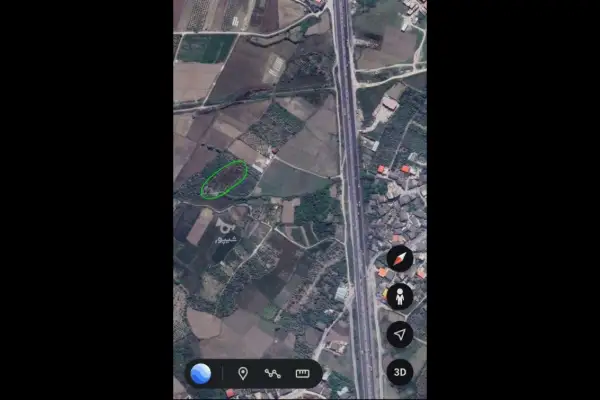Toggle the 3D view button

pyautogui.click(x=399, y=372)
